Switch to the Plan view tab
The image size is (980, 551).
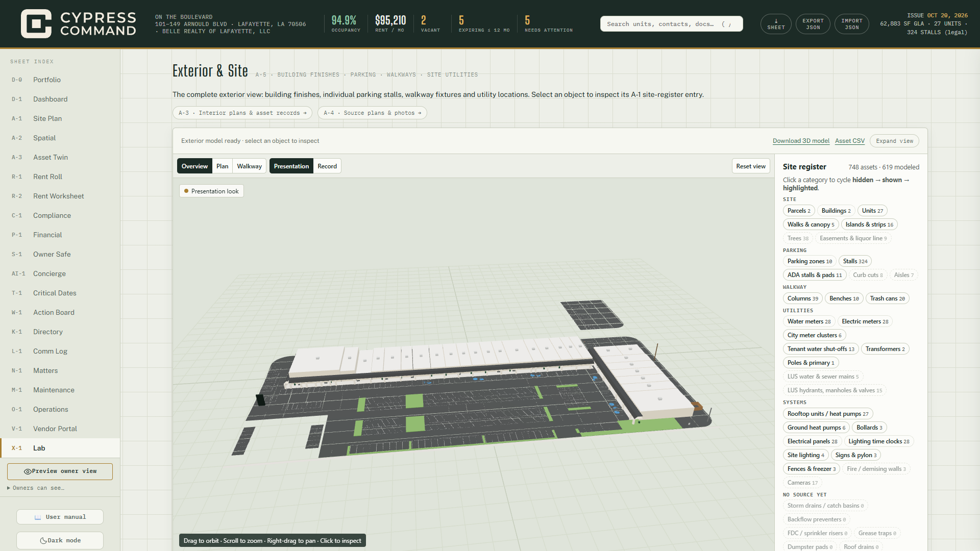point(222,166)
